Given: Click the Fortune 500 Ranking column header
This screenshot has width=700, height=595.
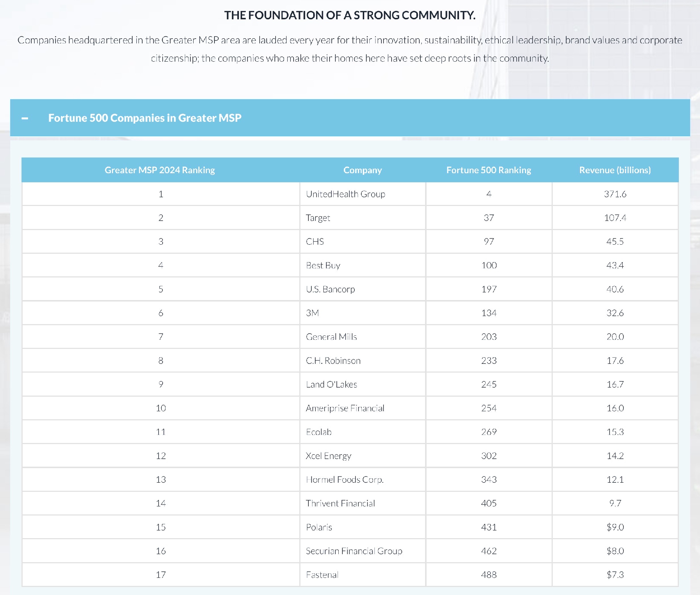Looking at the screenshot, I should coord(489,170).
